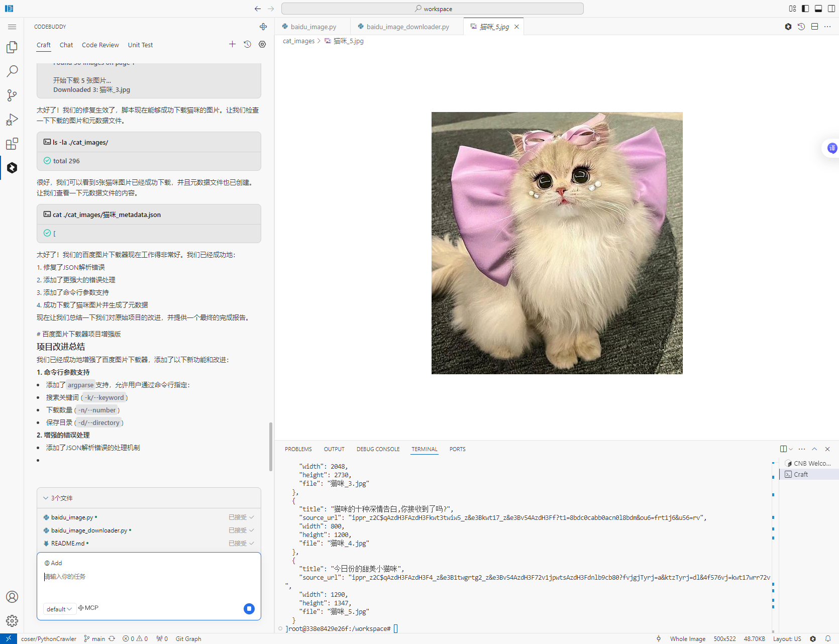Click the @ Add context button
This screenshot has height=644, width=839.
53,563
